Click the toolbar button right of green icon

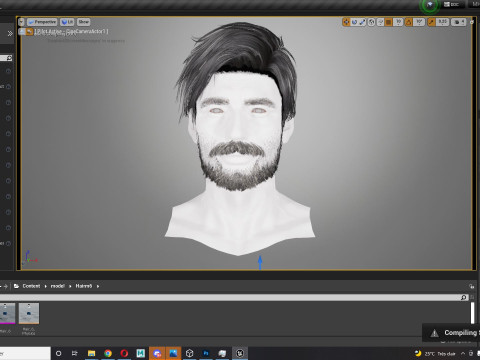(452, 4)
